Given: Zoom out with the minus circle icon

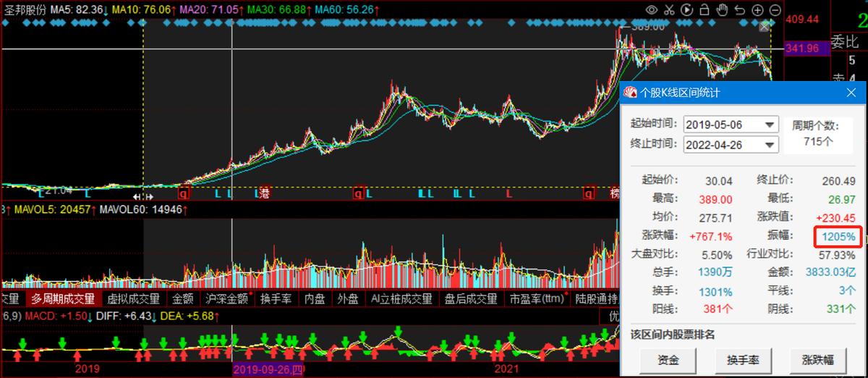Looking at the screenshot, I should (775, 10).
